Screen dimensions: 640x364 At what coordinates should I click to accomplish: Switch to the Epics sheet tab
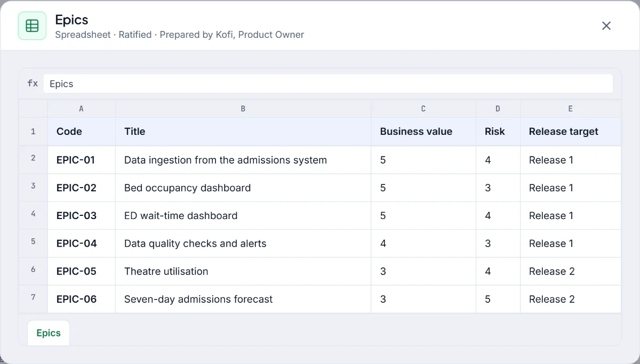[x=49, y=333]
